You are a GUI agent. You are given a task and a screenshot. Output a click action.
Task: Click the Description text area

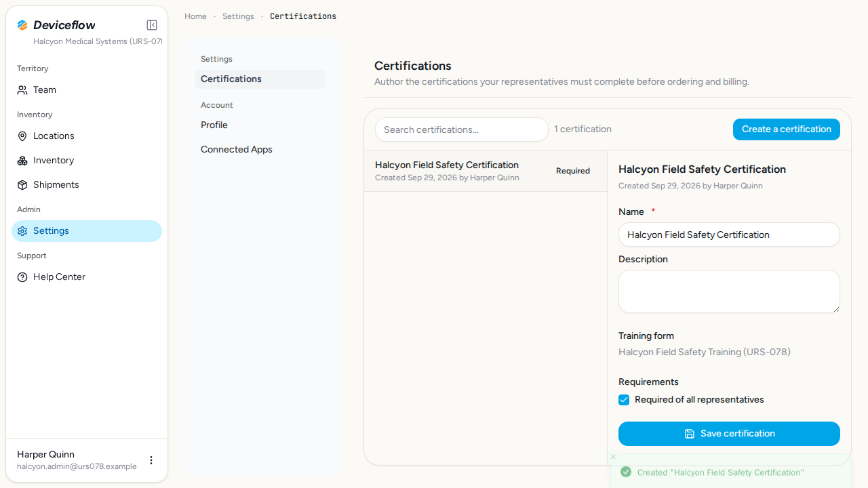[729, 291]
